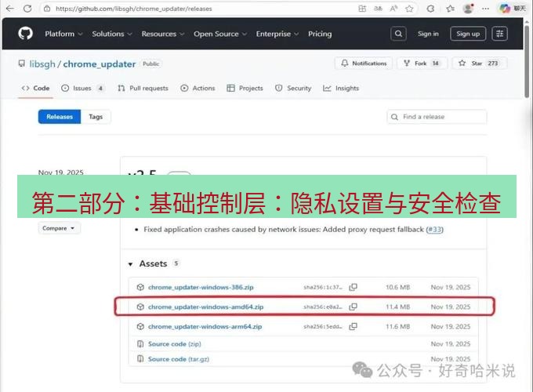Expand the Platform menu
The width and height of the screenshot is (533, 392).
[x=63, y=34]
